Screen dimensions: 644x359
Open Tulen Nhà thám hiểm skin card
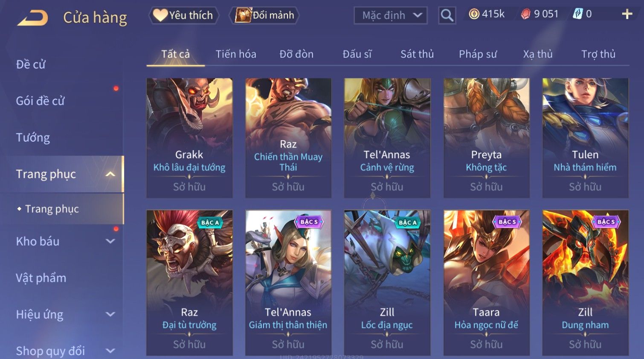(x=585, y=138)
